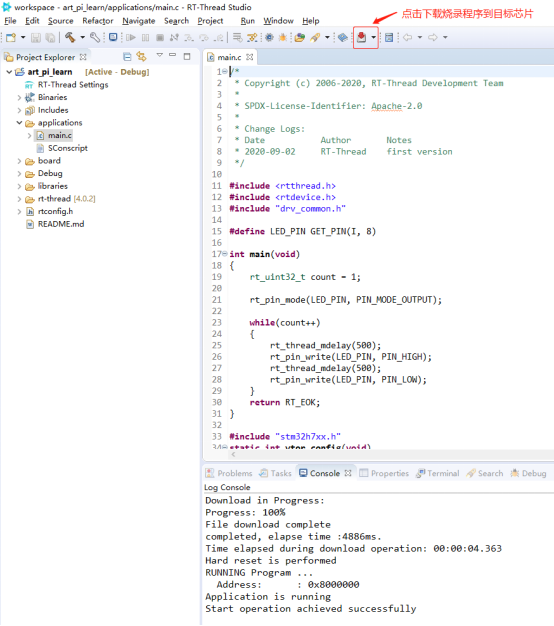
Task: Click the Save floppy disk icon
Action: click(36, 38)
